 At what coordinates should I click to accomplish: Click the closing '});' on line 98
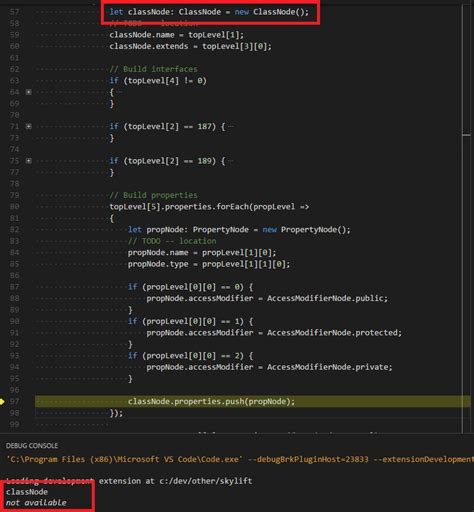[116, 413]
